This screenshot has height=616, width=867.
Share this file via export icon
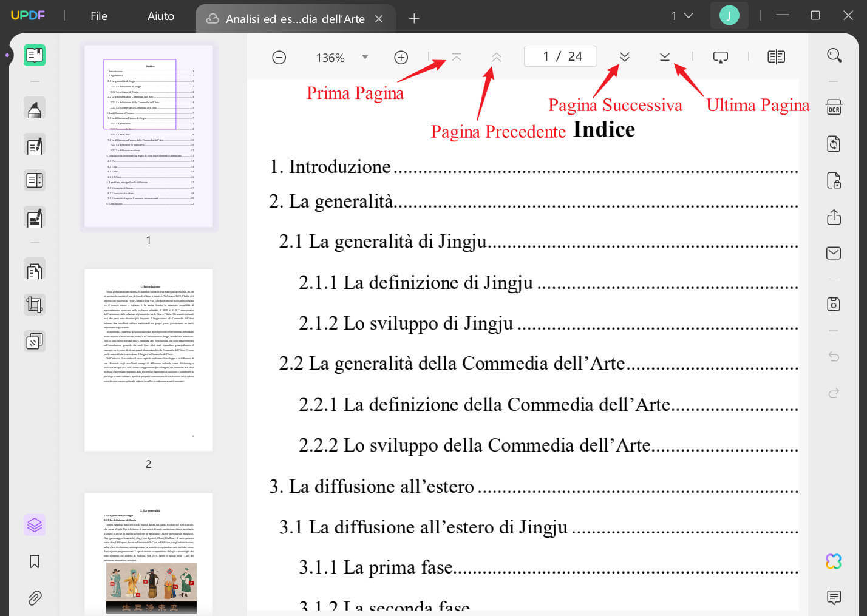click(x=834, y=217)
